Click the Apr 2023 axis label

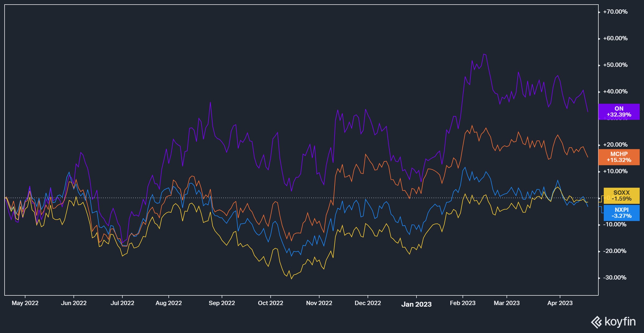click(x=560, y=303)
